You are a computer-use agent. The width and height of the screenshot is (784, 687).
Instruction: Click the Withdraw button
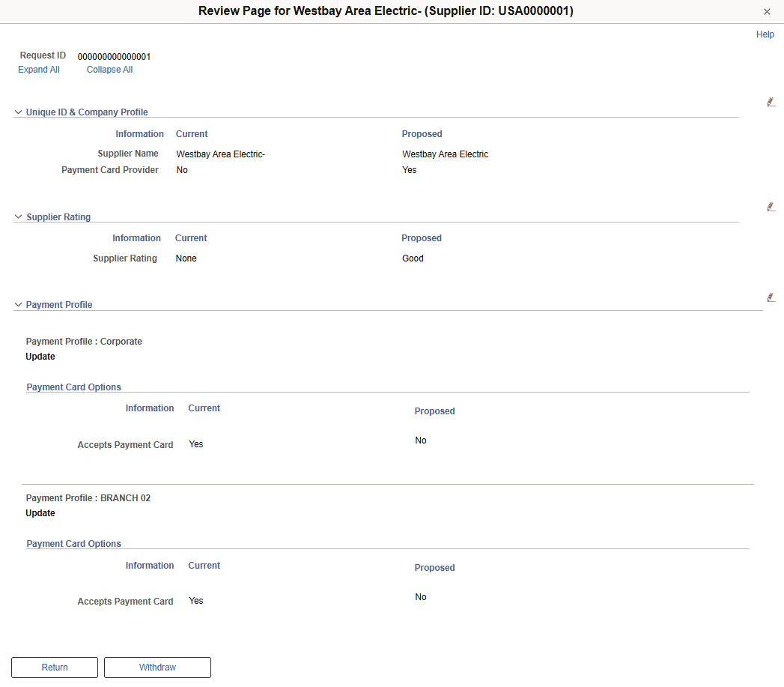157,667
